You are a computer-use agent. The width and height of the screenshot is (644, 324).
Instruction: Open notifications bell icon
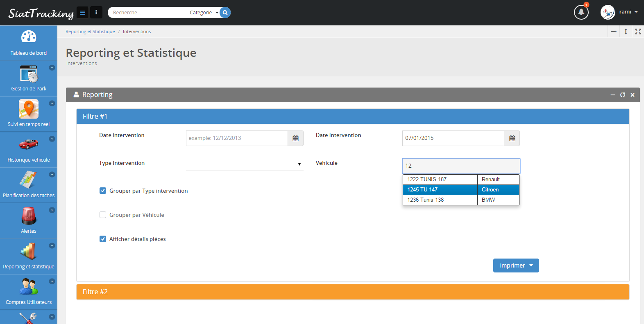point(581,12)
